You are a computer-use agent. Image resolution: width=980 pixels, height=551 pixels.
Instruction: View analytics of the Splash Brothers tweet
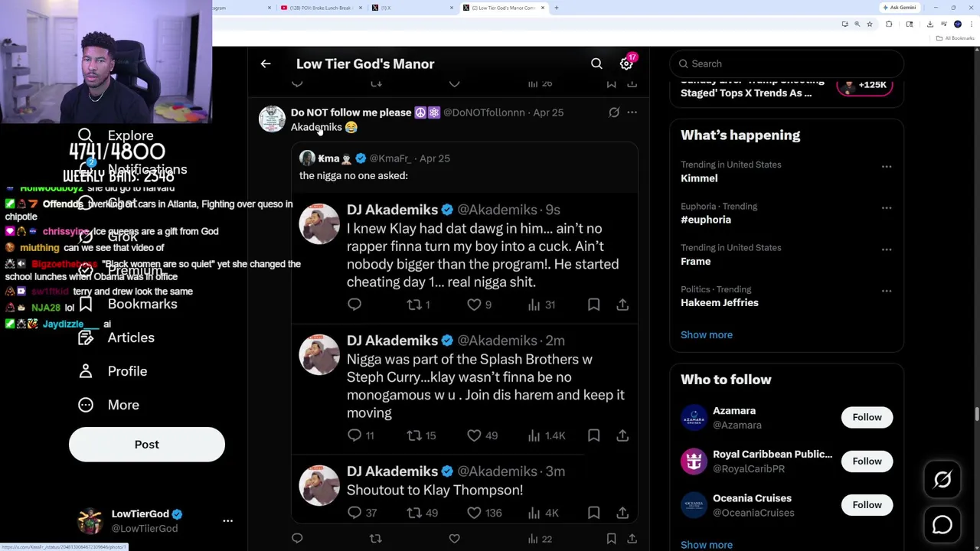[546, 435]
